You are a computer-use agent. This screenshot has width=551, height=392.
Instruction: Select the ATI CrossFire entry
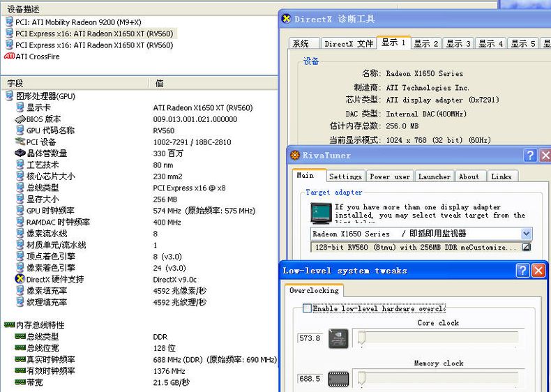37,56
